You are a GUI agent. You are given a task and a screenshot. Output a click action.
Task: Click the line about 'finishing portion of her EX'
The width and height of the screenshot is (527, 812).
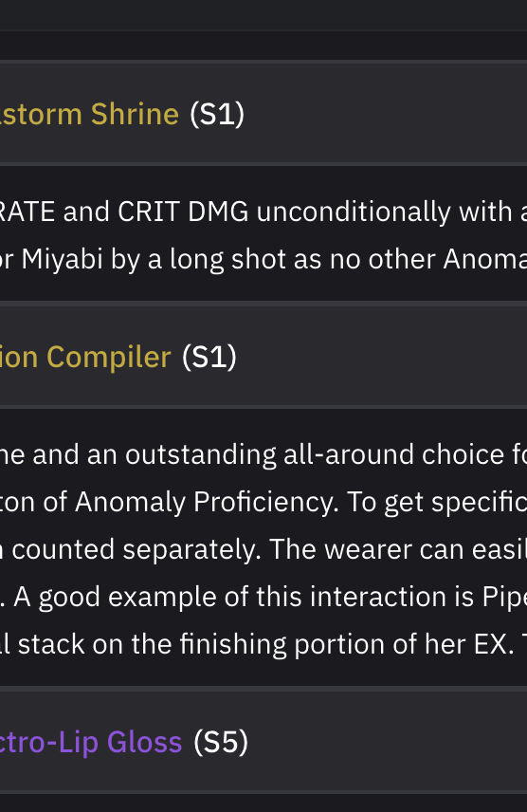(263, 644)
